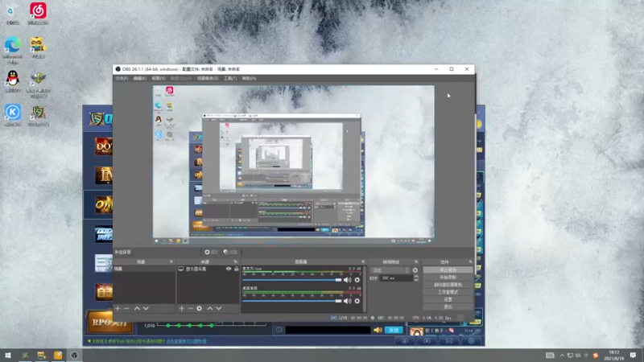Click the 300 ms duration field
This screenshot has height=362, width=644.
[x=396, y=278]
